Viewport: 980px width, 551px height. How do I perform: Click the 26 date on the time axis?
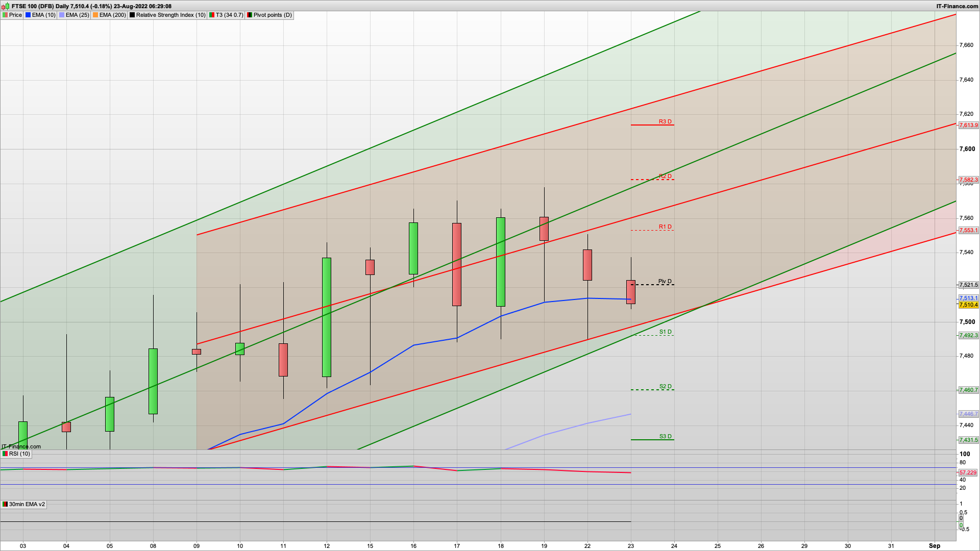click(x=761, y=546)
